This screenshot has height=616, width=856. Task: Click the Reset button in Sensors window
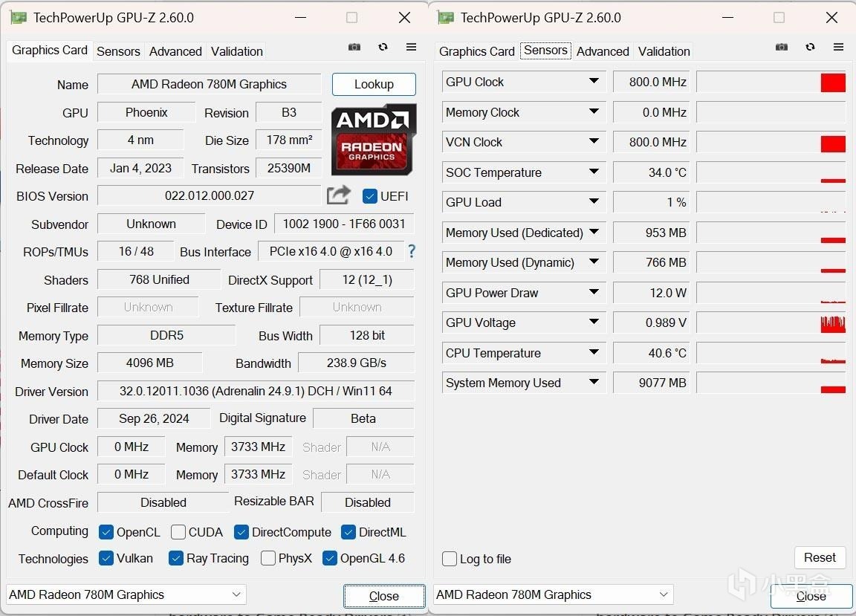(x=820, y=557)
